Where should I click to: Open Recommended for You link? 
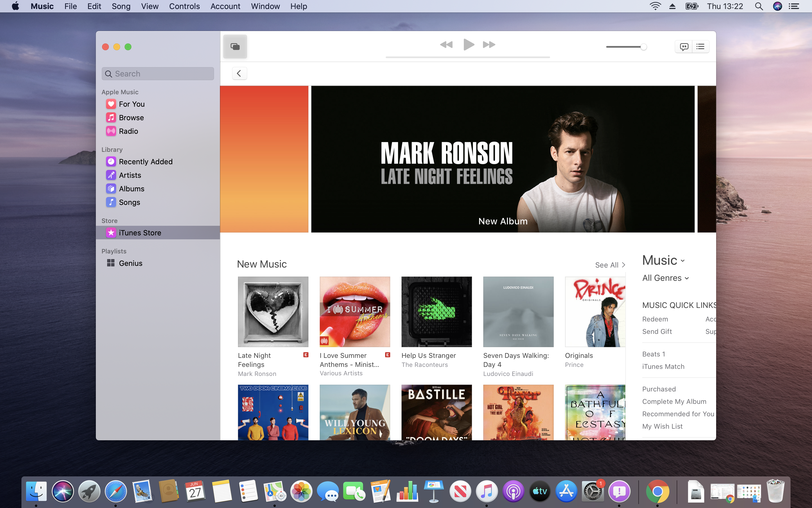coord(678,414)
